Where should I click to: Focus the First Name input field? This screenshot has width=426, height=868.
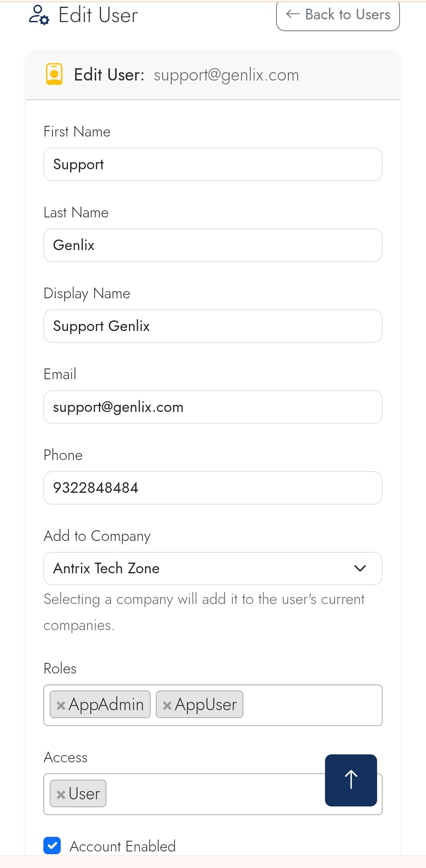click(x=213, y=165)
